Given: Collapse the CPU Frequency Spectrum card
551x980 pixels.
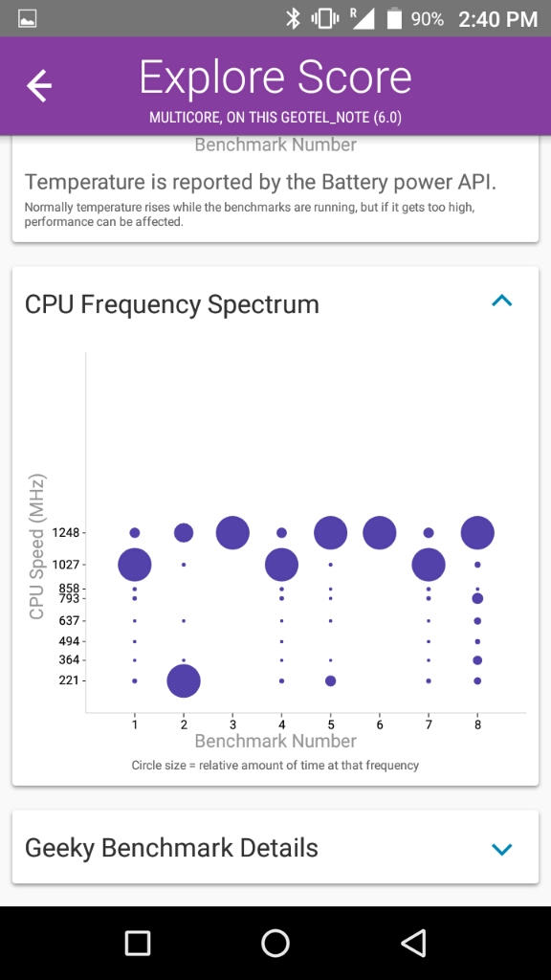Looking at the screenshot, I should (x=501, y=301).
